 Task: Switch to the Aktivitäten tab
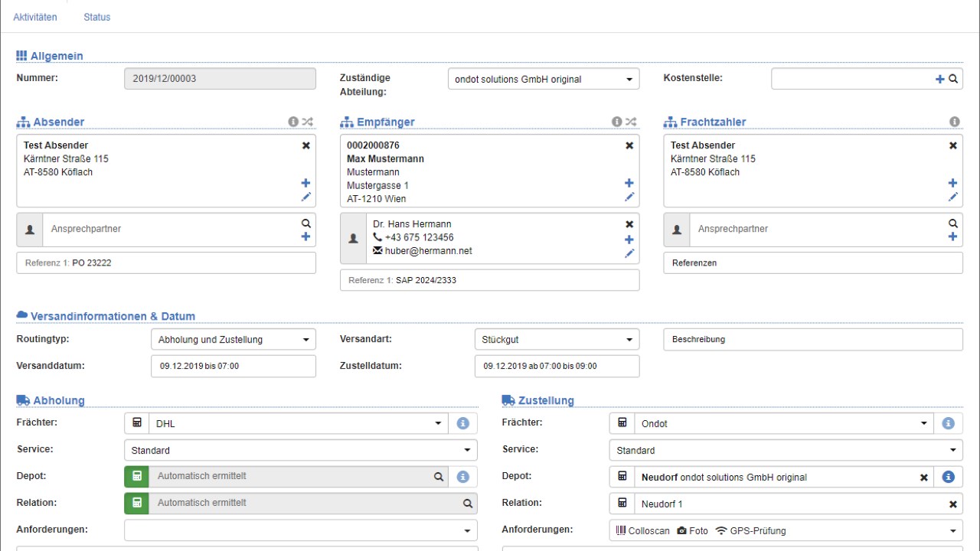click(x=35, y=17)
